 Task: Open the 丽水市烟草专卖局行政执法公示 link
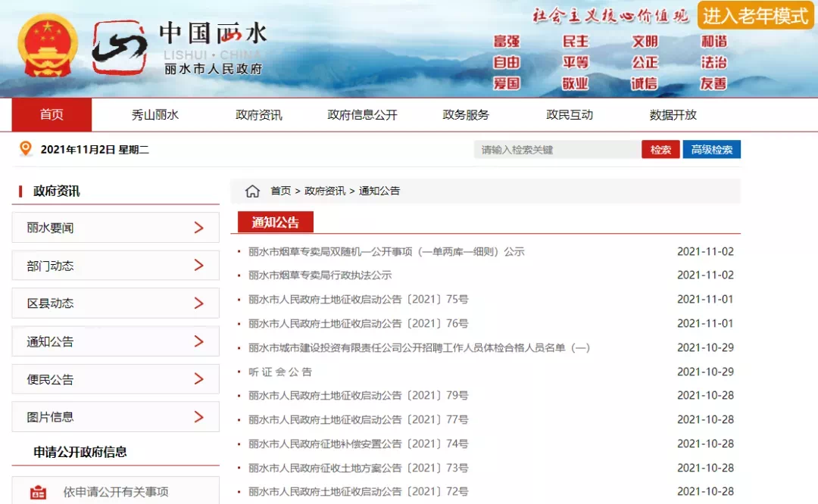tap(320, 275)
